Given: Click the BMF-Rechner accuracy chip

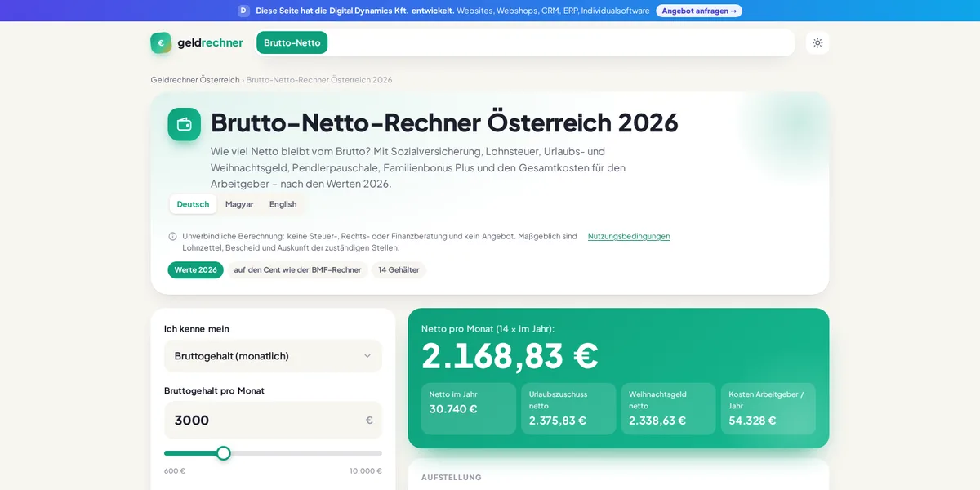Looking at the screenshot, I should click(297, 269).
